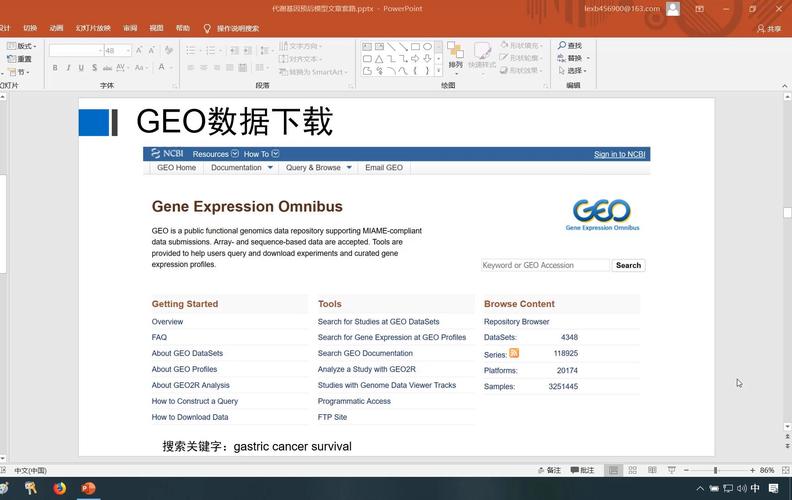Expand the Layout (版式) dropdown

pos(22,46)
